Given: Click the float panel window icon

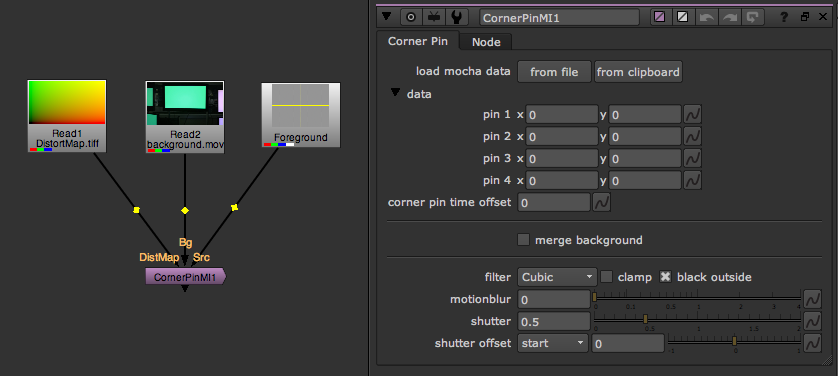Looking at the screenshot, I should coord(804,17).
